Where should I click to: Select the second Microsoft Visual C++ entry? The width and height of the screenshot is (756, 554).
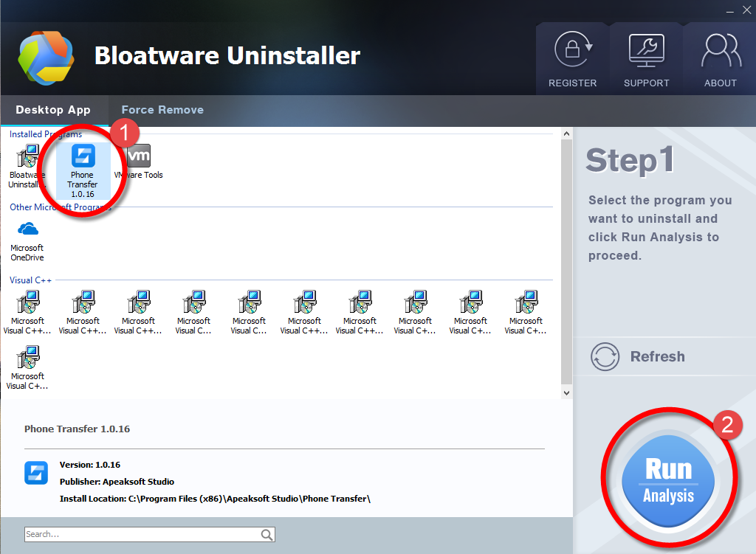point(83,313)
